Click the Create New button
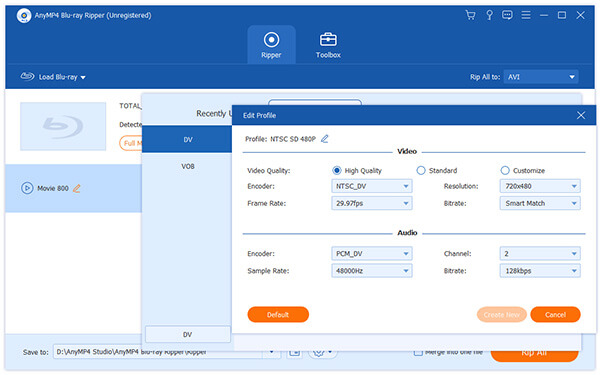The height and width of the screenshot is (375, 600). [502, 315]
